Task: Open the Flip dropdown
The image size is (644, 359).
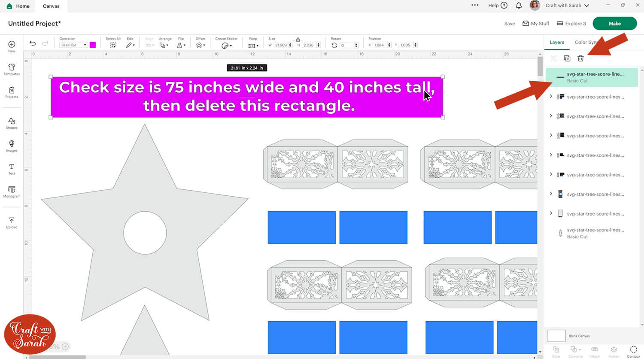Action: click(x=181, y=45)
